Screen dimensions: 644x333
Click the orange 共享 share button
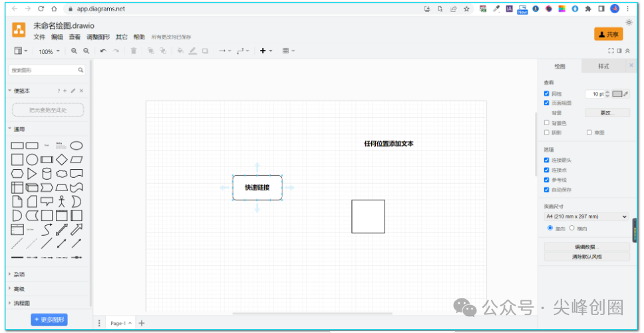point(608,34)
